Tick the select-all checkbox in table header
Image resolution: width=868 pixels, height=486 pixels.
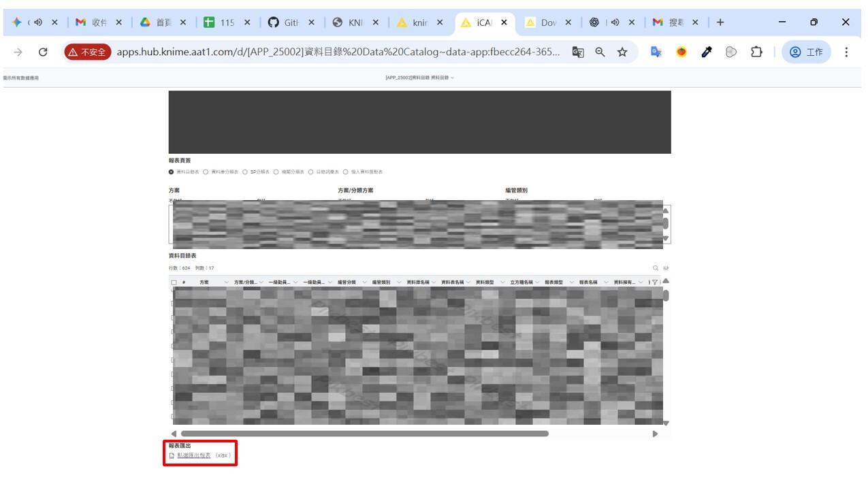tap(174, 282)
